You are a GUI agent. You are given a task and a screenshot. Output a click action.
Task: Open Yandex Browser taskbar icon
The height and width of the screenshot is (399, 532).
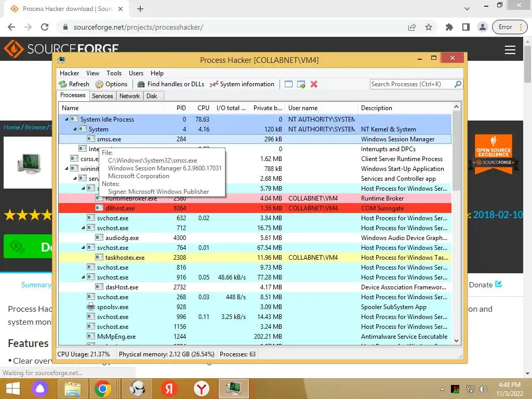[202, 389]
